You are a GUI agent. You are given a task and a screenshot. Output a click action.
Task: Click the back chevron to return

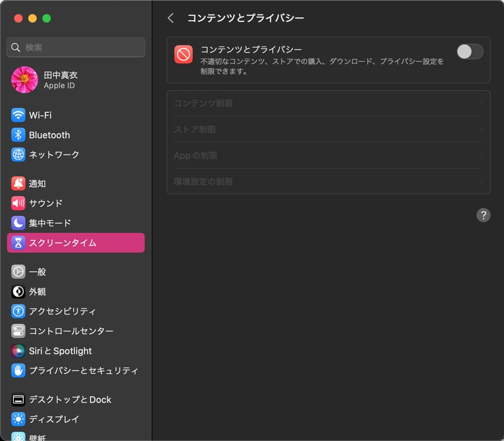170,18
